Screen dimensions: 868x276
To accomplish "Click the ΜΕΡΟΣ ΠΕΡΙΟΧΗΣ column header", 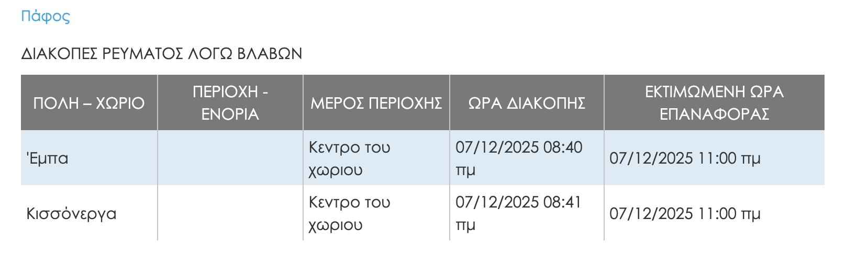I will pos(376,103).
